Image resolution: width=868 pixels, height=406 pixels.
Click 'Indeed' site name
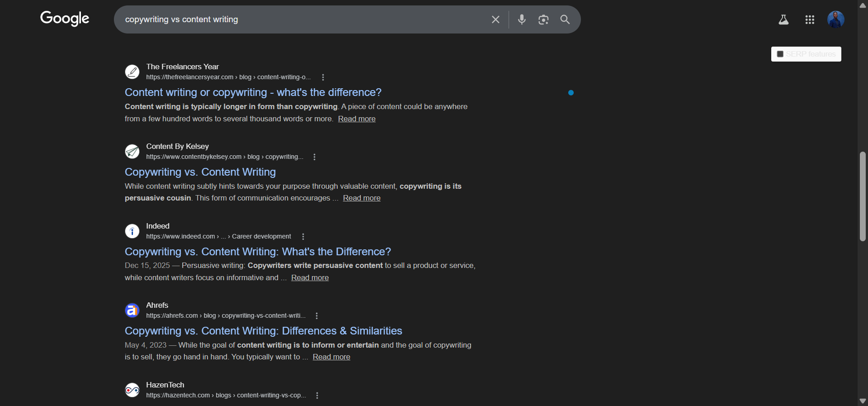click(x=158, y=226)
